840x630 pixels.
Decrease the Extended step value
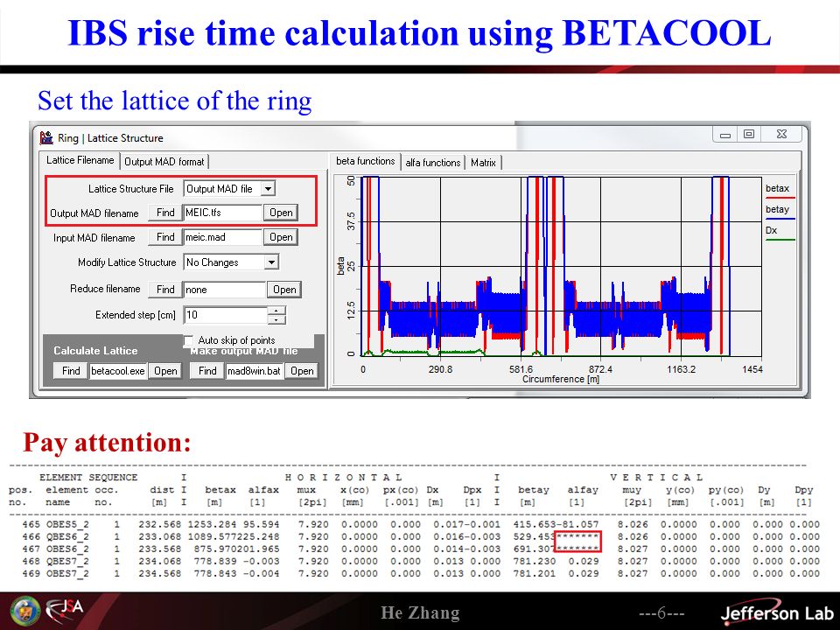(x=276, y=320)
